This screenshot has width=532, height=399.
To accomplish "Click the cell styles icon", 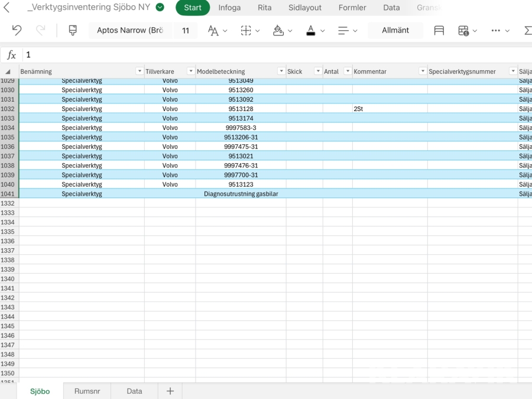I will click(x=439, y=30).
